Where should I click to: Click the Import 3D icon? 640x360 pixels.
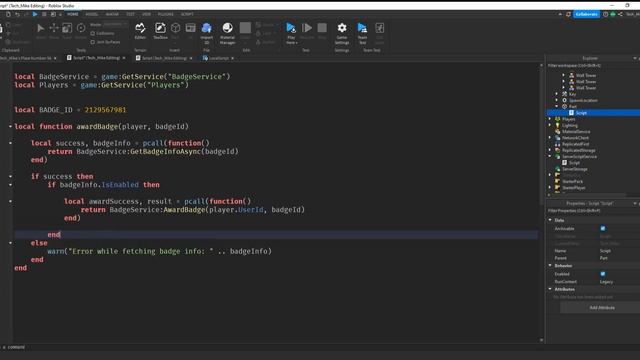[x=207, y=28]
